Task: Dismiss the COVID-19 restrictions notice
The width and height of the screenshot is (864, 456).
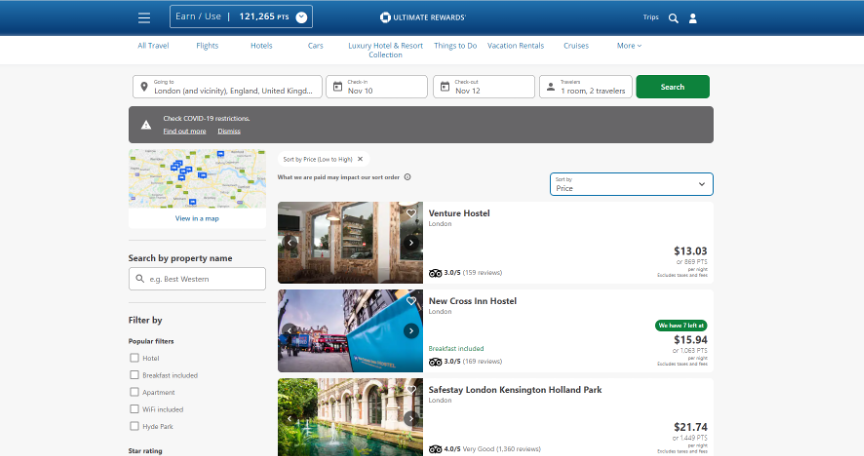Action: (229, 131)
